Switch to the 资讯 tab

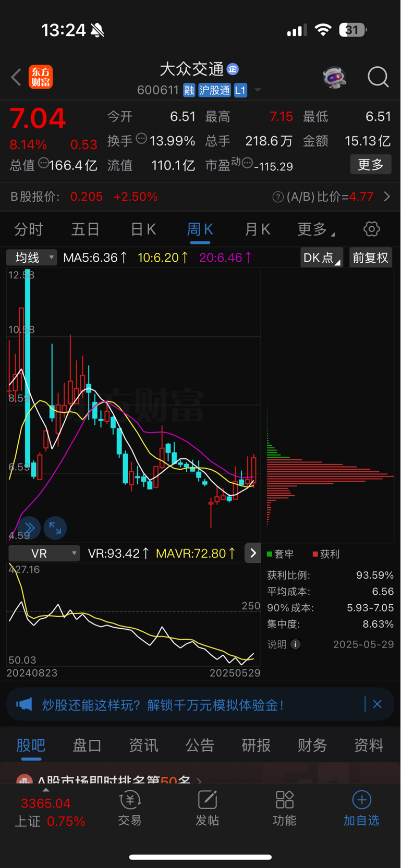(143, 745)
